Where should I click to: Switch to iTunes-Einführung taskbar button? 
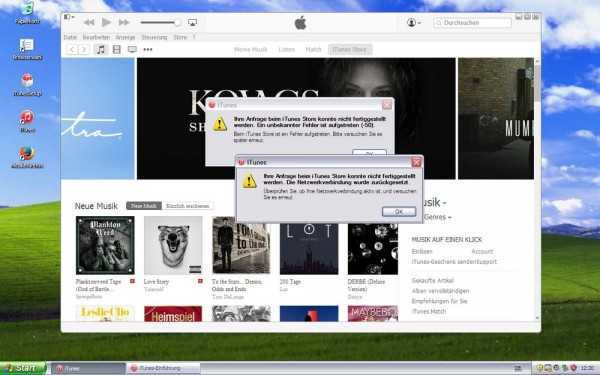coord(163,368)
